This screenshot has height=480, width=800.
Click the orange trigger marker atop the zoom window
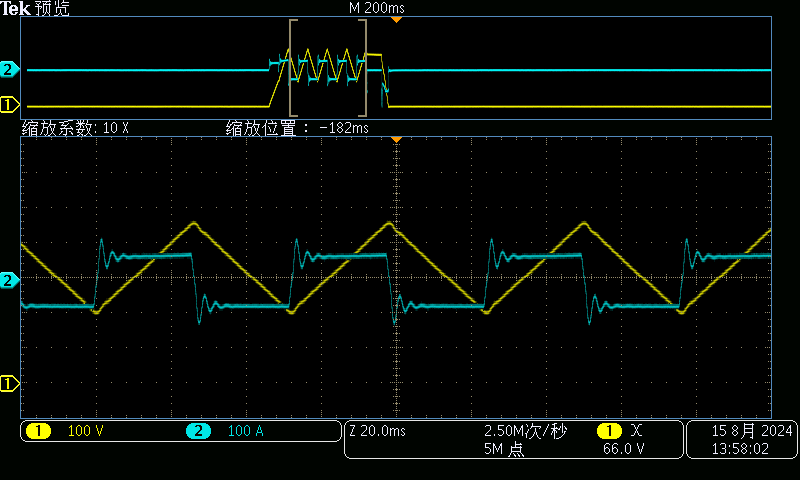(x=396, y=139)
